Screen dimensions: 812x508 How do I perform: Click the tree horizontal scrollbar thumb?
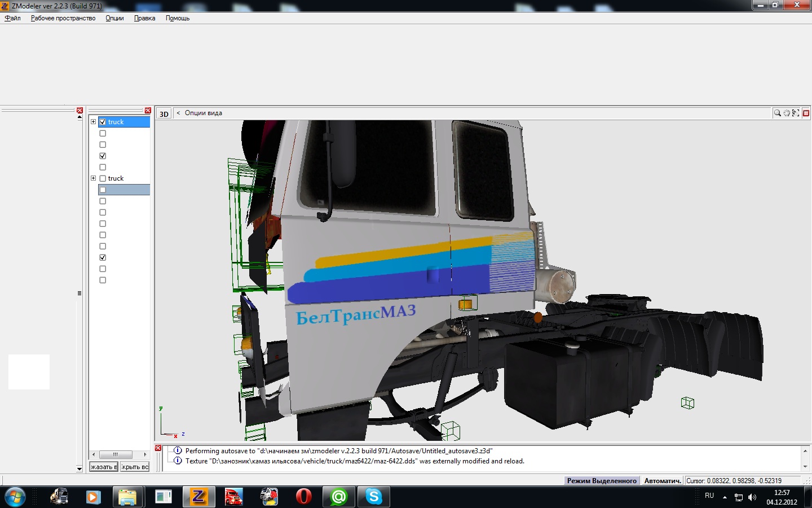click(x=116, y=454)
